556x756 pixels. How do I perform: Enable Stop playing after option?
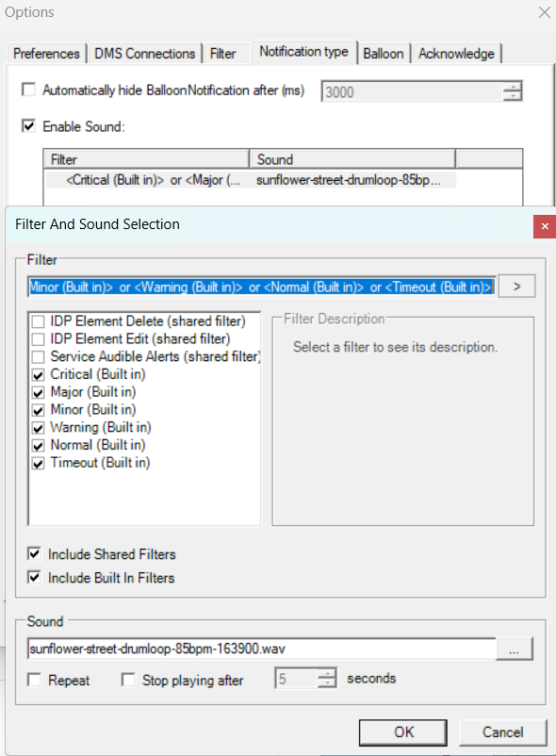coord(128,680)
